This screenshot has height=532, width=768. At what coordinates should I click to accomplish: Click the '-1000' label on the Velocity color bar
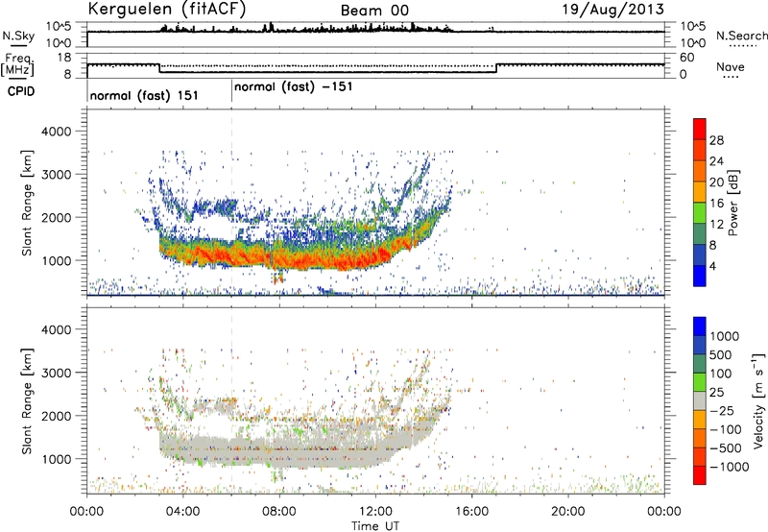[729, 467]
